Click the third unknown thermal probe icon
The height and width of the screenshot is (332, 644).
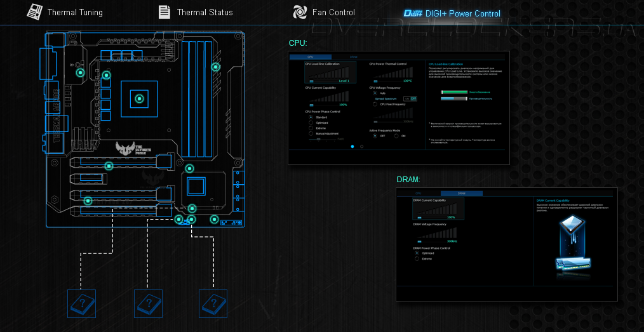[x=213, y=303]
